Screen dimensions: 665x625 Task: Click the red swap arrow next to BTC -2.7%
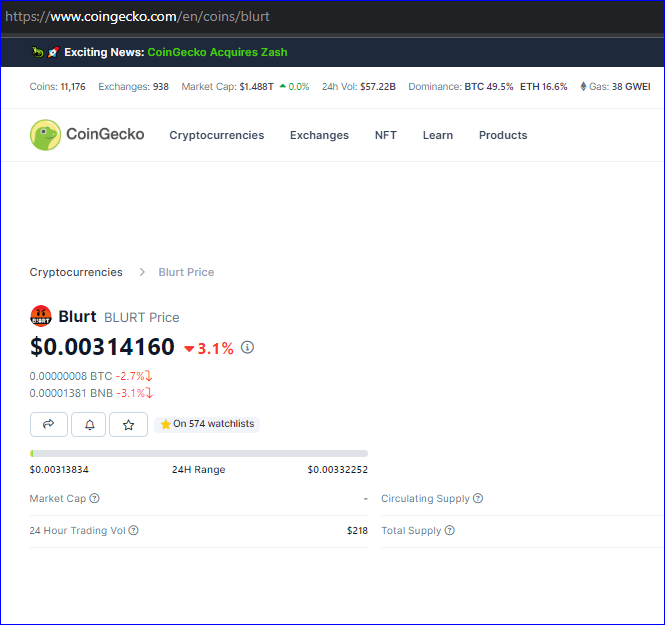148,376
